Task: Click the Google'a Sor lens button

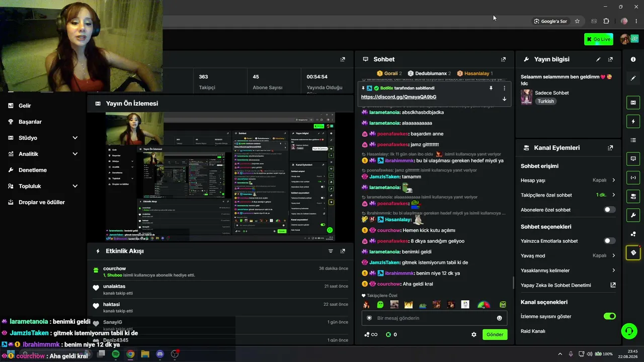Action: [550, 21]
